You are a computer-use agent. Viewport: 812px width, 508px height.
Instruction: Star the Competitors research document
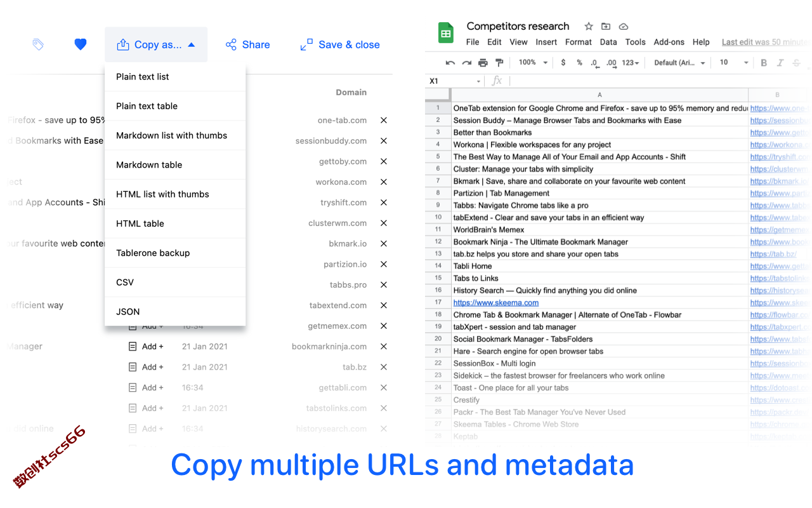coord(589,26)
